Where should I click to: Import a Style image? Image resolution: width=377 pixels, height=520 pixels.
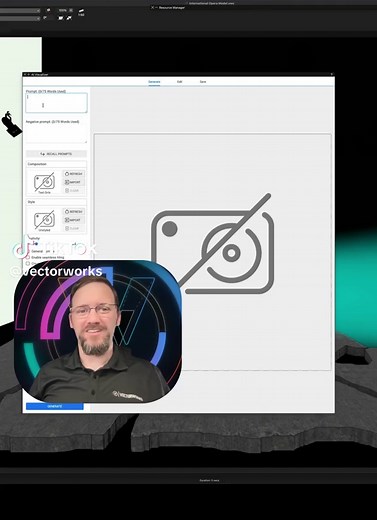[74, 220]
